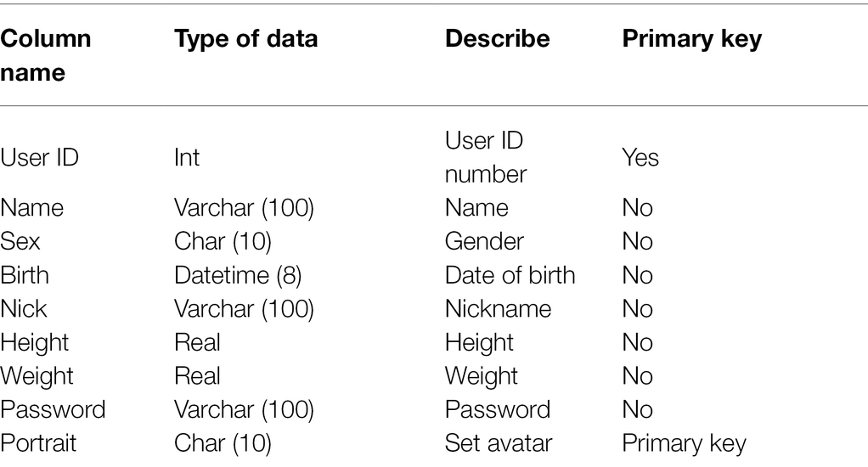The image size is (868, 467).
Task: Click the User ID number description
Action: (x=486, y=157)
